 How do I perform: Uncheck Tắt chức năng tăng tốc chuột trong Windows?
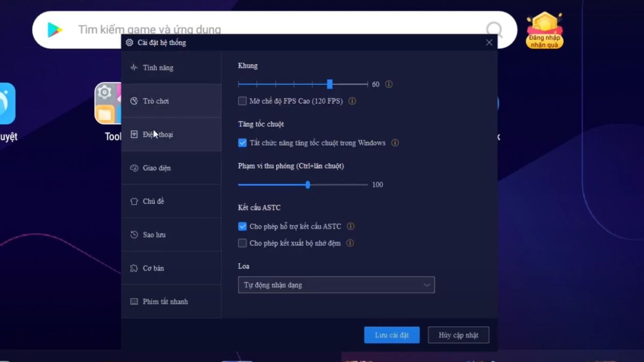tap(243, 143)
